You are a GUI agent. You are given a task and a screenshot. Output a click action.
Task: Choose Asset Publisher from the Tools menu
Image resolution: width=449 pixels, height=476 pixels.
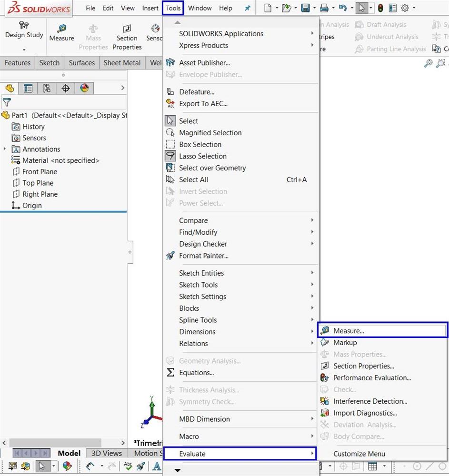242,63
